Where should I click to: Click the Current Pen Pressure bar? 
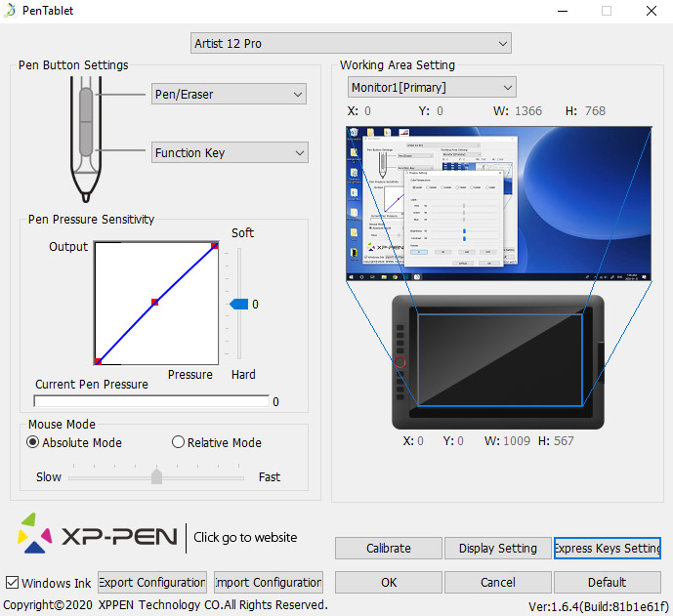point(151,401)
